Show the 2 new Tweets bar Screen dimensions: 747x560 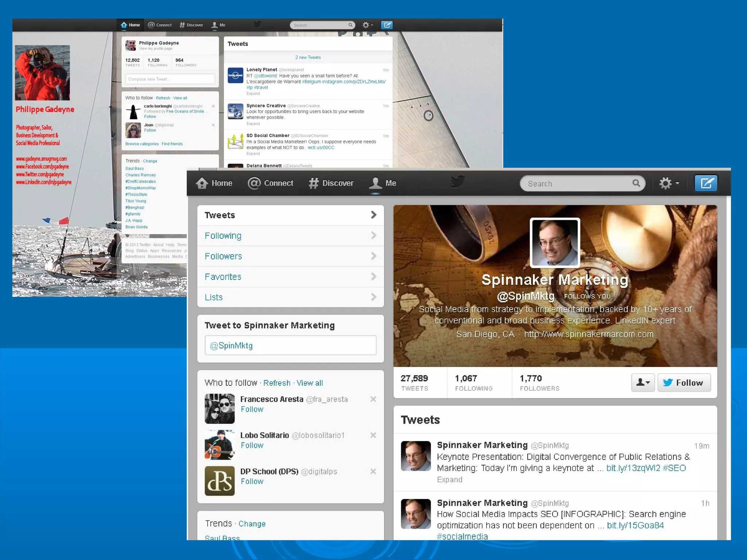[308, 57]
